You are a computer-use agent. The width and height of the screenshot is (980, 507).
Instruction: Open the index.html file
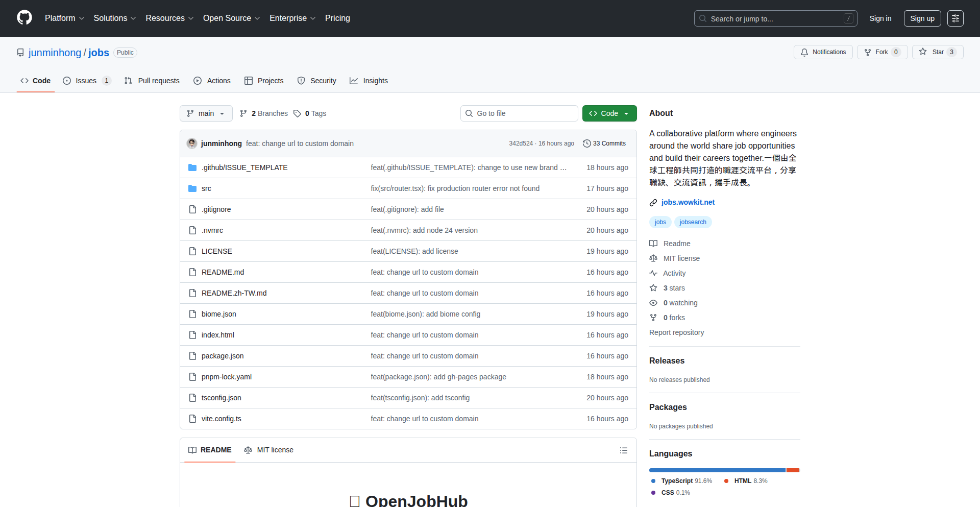point(218,335)
